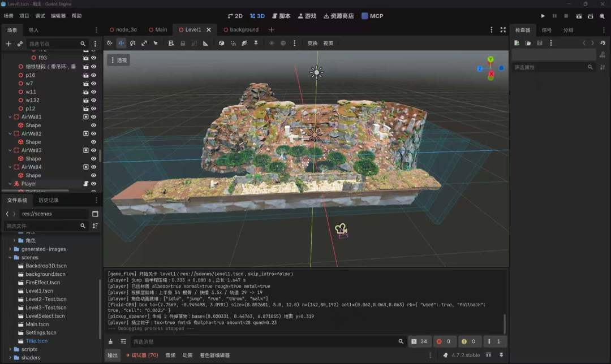Open the 资源商店 workspace

339,16
